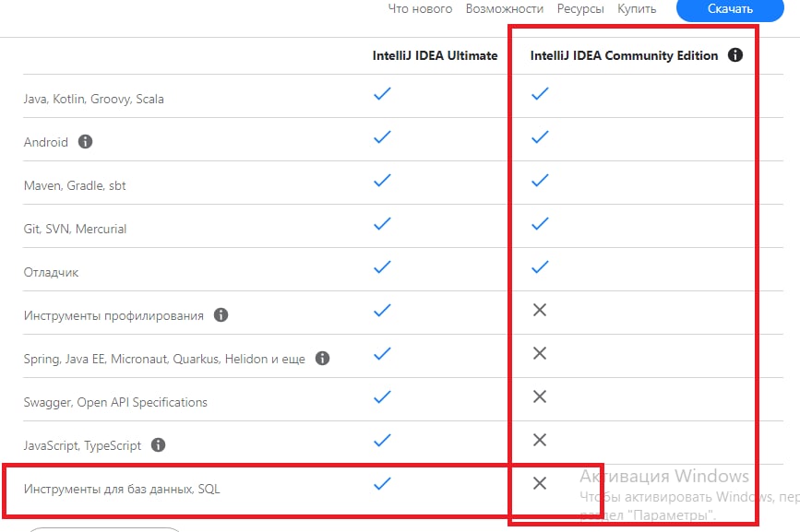Click the Maven, Gradle, sbt label

pyautogui.click(x=75, y=185)
